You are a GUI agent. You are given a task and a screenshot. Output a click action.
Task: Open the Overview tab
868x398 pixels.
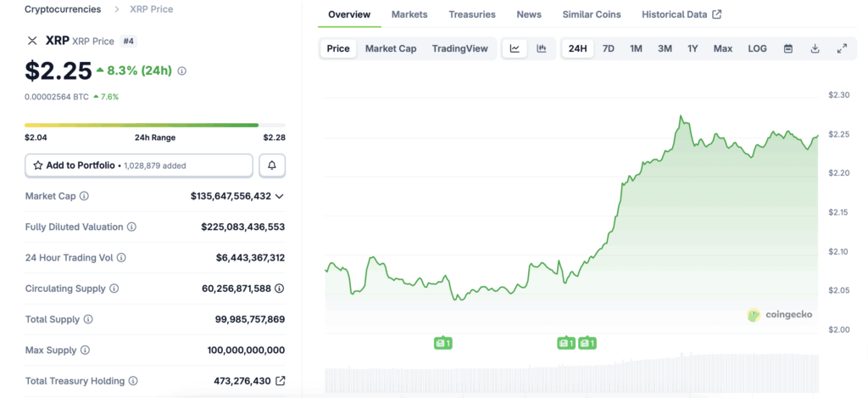point(349,14)
